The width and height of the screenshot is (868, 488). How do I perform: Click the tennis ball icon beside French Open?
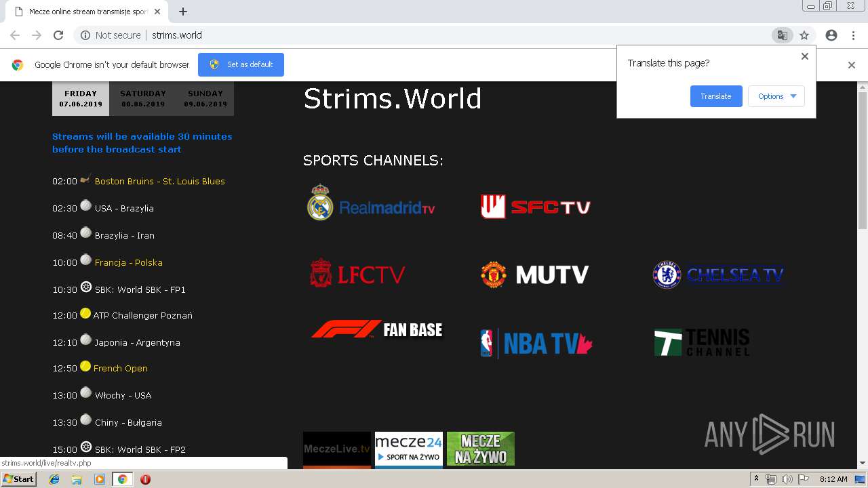tap(85, 367)
